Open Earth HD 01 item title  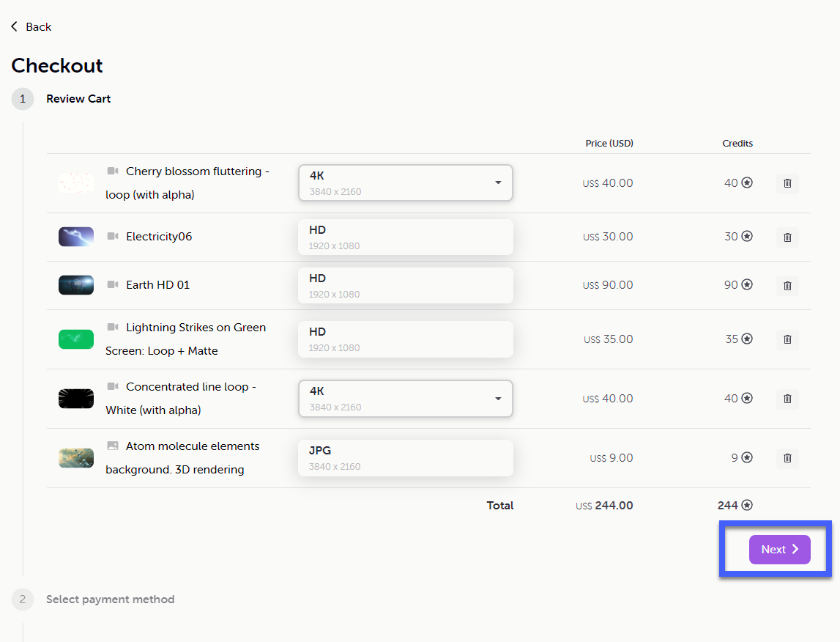[158, 284]
